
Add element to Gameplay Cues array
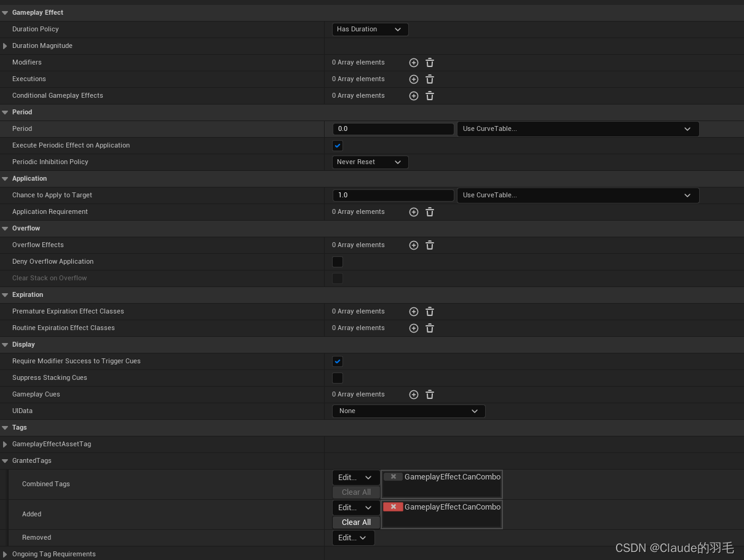(414, 395)
